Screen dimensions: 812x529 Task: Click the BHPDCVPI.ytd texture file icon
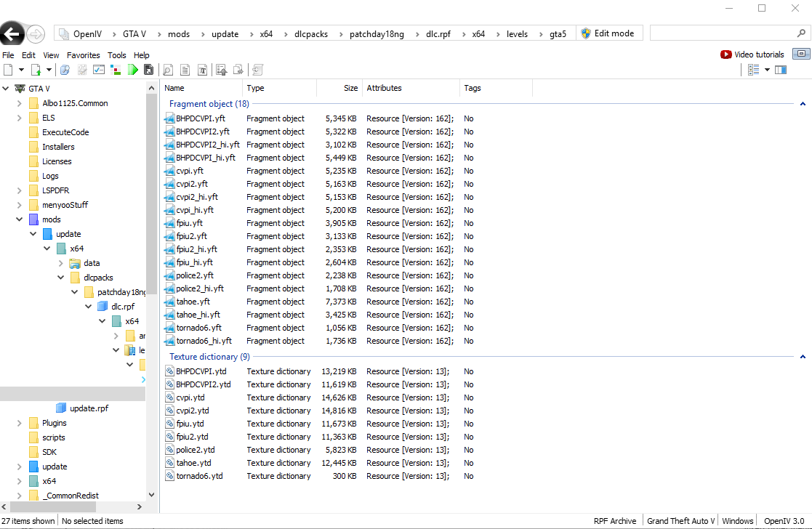pyautogui.click(x=169, y=371)
